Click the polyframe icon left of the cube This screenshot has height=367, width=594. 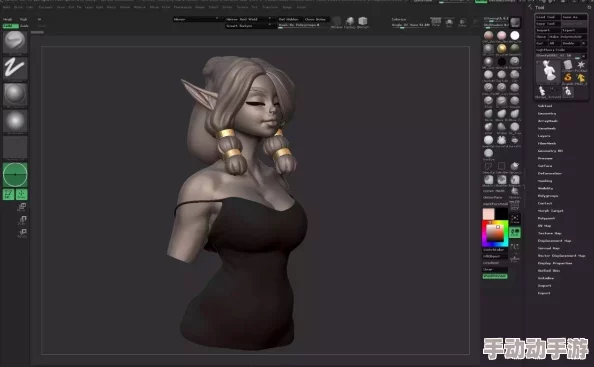pyautogui.click(x=350, y=22)
